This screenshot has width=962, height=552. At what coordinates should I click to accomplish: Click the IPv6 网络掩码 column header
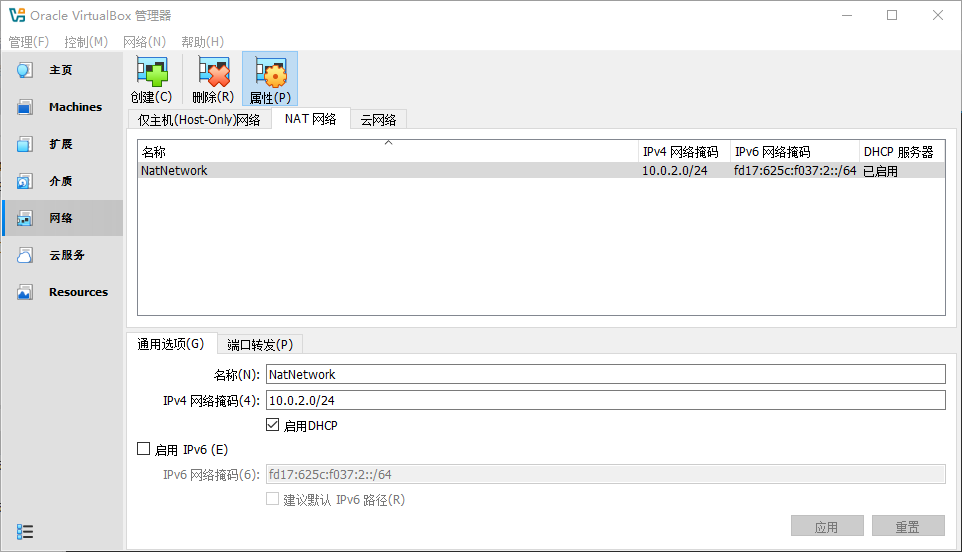pyautogui.click(x=795, y=151)
